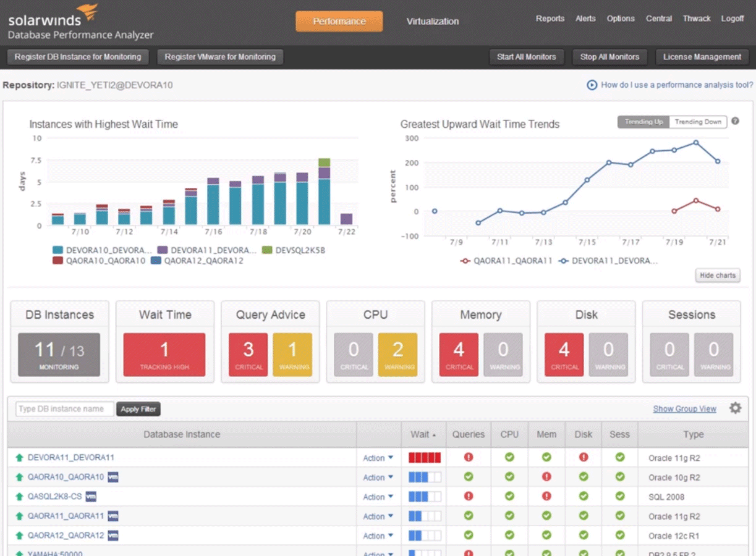
Task: Click the Queries OK checkmark for QAORA10_QAORA10
Action: coord(469,477)
